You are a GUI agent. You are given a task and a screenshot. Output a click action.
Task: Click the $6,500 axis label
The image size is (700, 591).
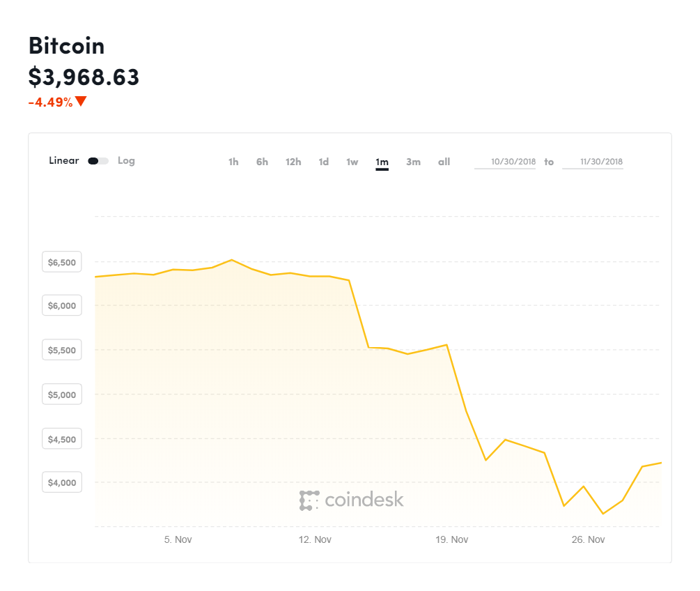[x=61, y=261]
